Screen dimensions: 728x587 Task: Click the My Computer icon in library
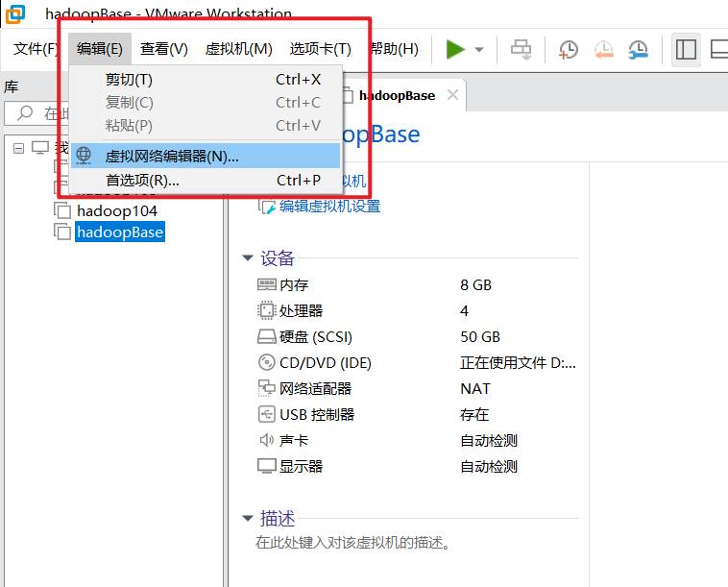coord(40,148)
